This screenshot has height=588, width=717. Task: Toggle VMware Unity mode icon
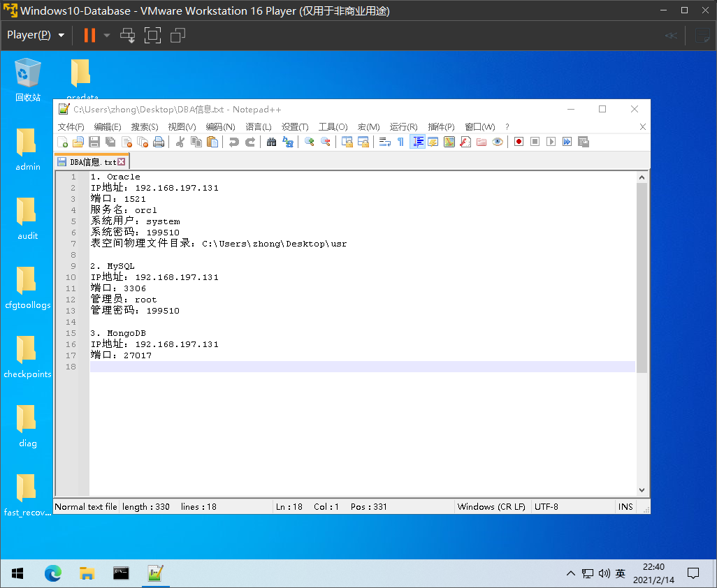pyautogui.click(x=178, y=35)
